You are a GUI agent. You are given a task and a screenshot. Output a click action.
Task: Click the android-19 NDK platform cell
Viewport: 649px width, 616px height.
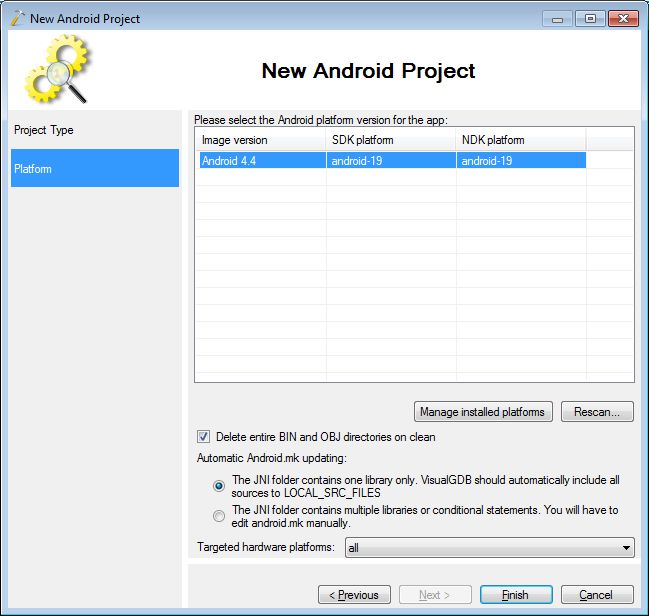point(521,161)
